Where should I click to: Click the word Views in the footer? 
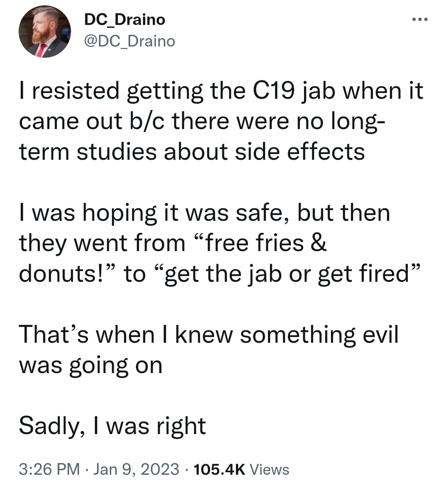pyautogui.click(x=270, y=469)
